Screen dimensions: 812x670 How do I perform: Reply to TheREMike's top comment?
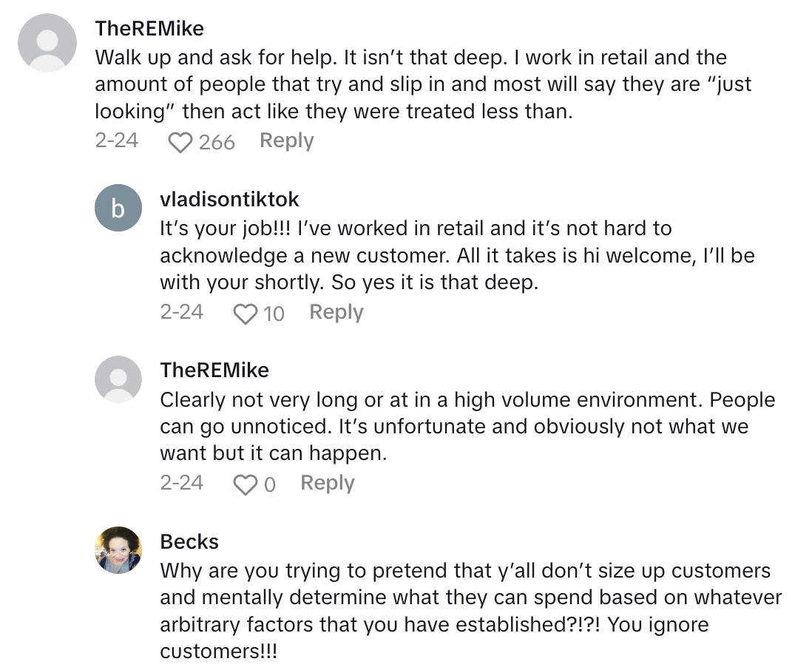click(286, 141)
